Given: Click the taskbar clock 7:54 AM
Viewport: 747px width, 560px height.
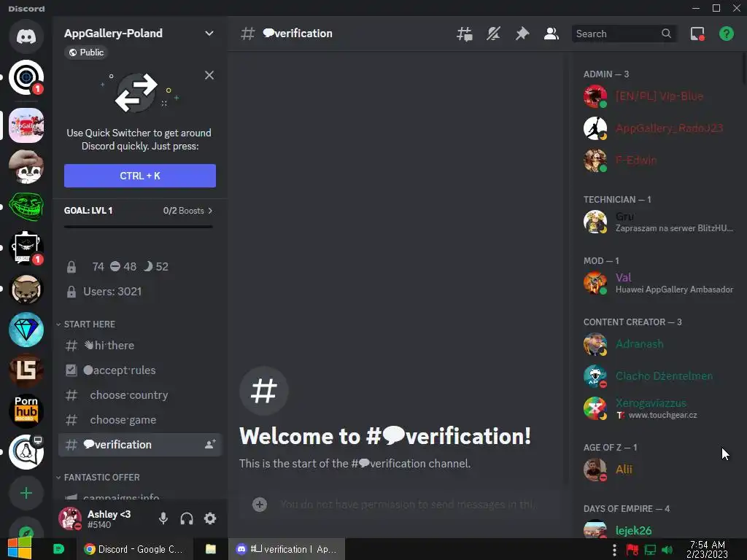Looking at the screenshot, I should pos(707,549).
